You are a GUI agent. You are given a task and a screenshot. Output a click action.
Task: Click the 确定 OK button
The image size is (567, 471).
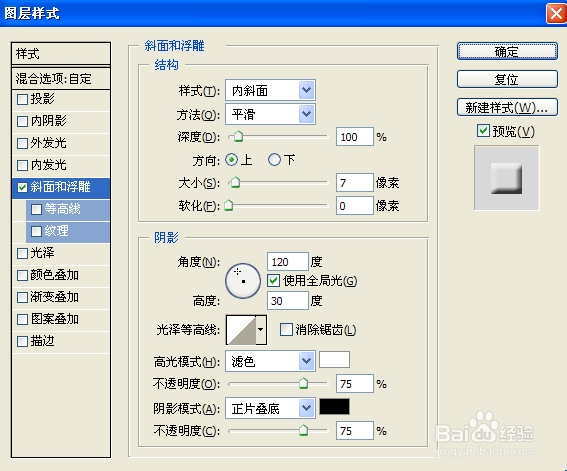tap(507, 51)
